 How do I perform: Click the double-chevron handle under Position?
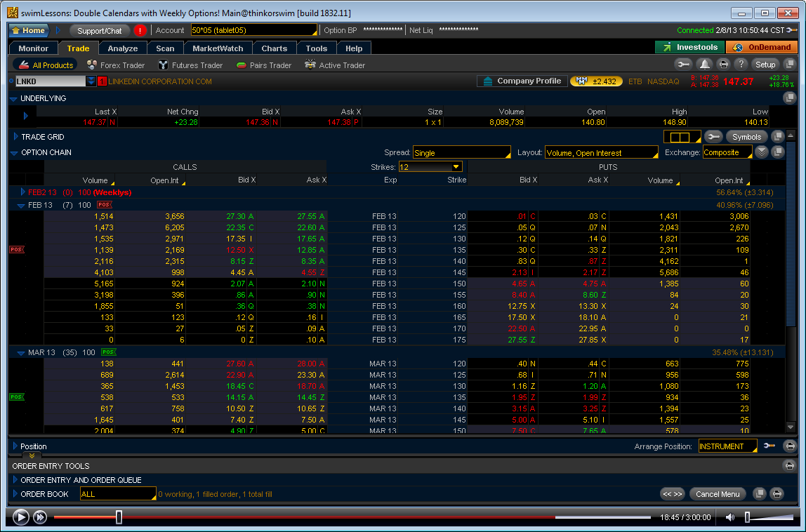(32, 455)
